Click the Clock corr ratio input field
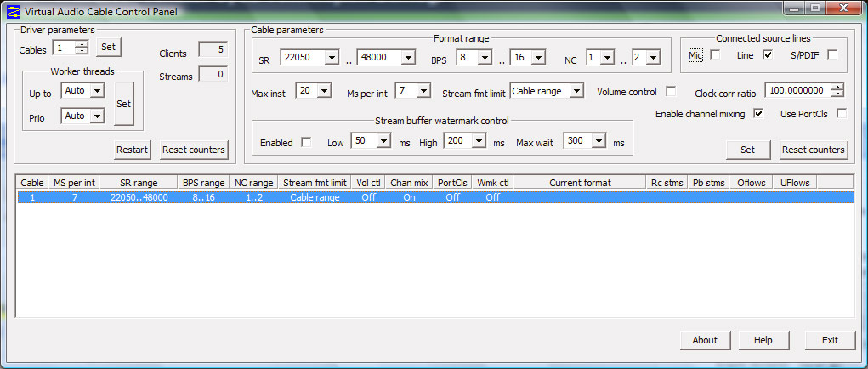The image size is (868, 369). (799, 91)
